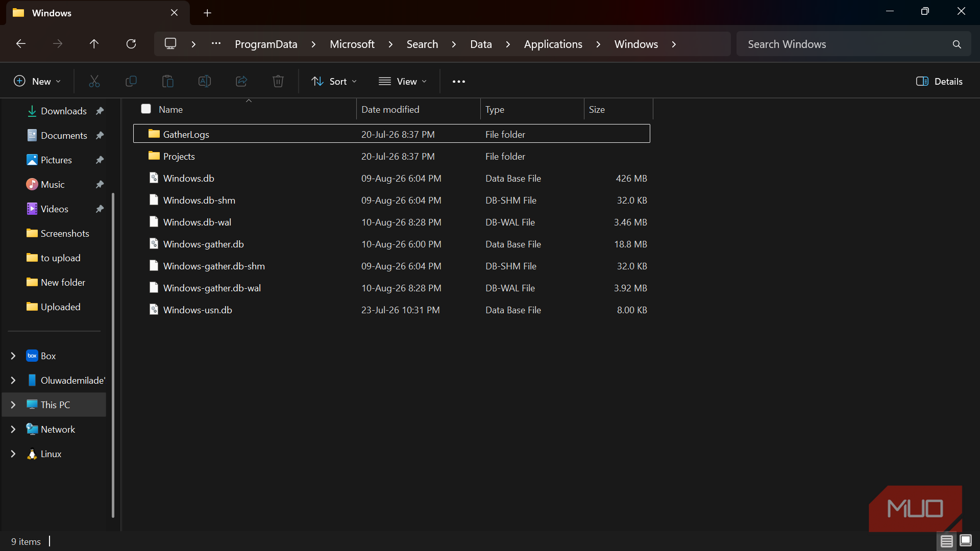Click the Rename icon
The height and width of the screenshot is (551, 980).
[x=205, y=81]
